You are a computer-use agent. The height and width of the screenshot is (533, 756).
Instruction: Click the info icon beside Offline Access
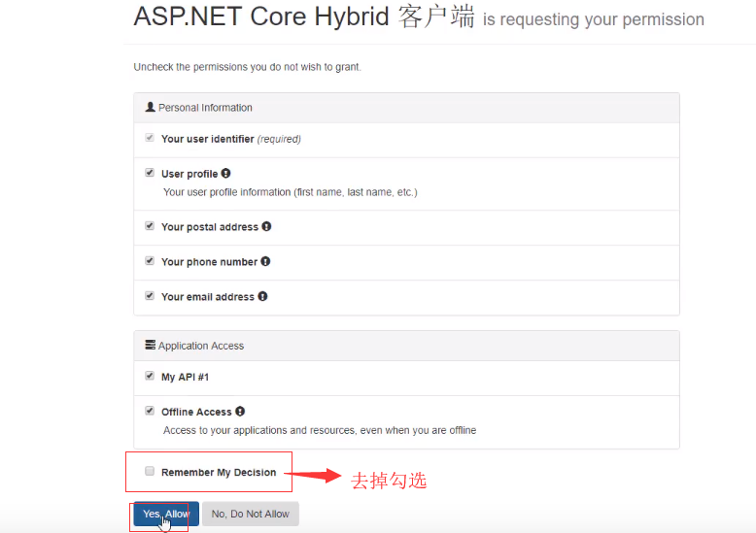pos(240,411)
